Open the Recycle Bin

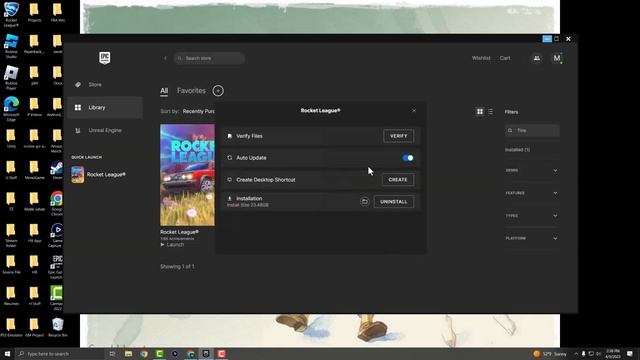58,327
